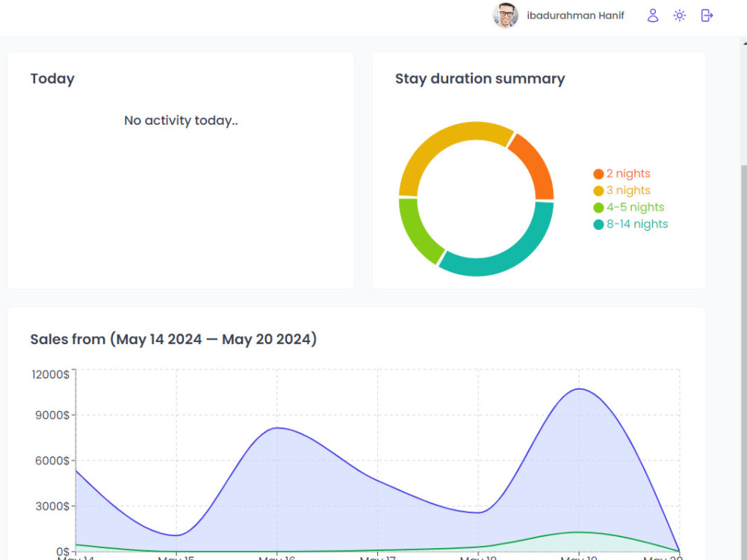
Task: Open the user account icon
Action: pyautogui.click(x=653, y=16)
